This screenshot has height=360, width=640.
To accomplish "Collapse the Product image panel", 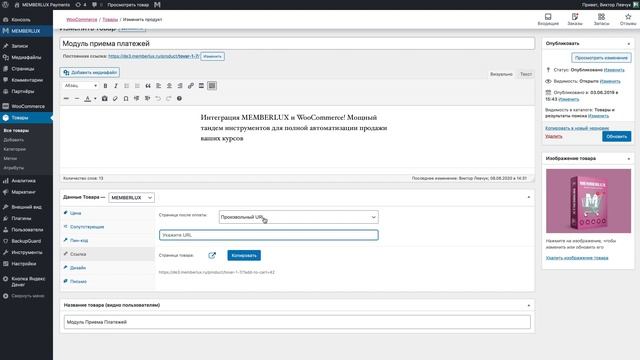I will (x=629, y=158).
